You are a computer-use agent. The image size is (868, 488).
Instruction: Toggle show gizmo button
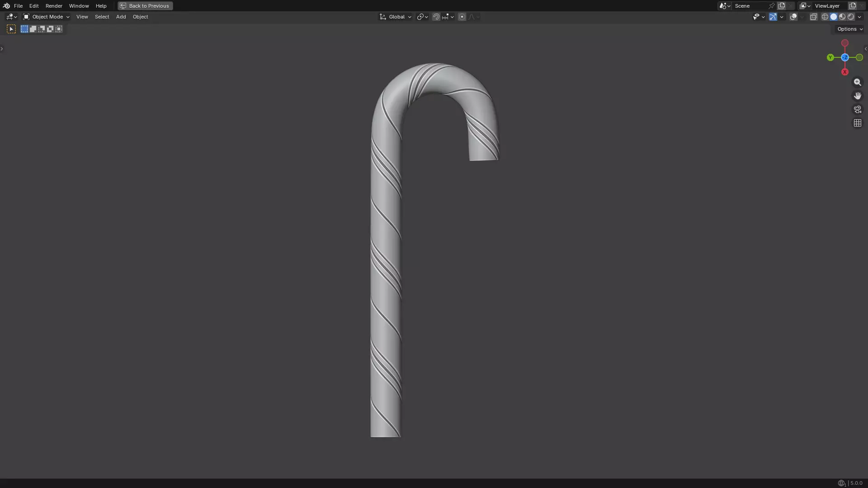773,17
